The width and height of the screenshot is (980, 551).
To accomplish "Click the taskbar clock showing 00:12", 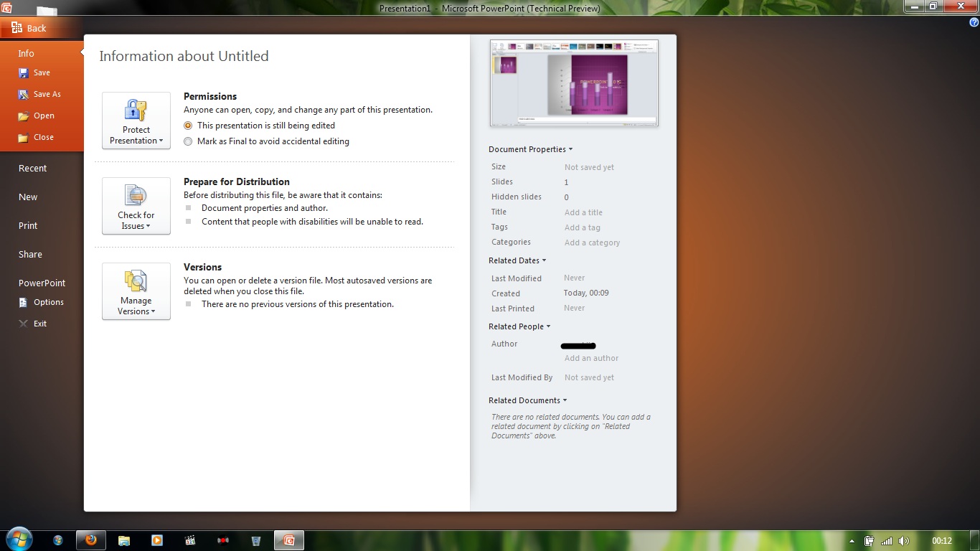I will pyautogui.click(x=941, y=541).
